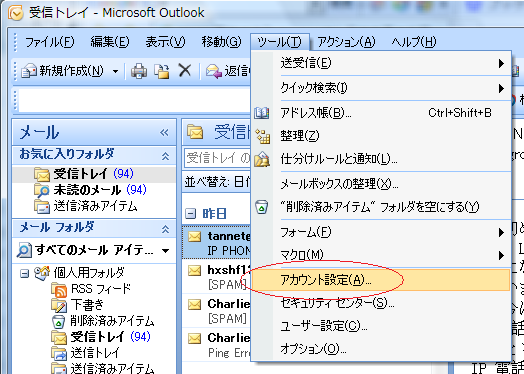Click the rules and alerts icon
This screenshot has height=374, width=524.
tap(262, 159)
